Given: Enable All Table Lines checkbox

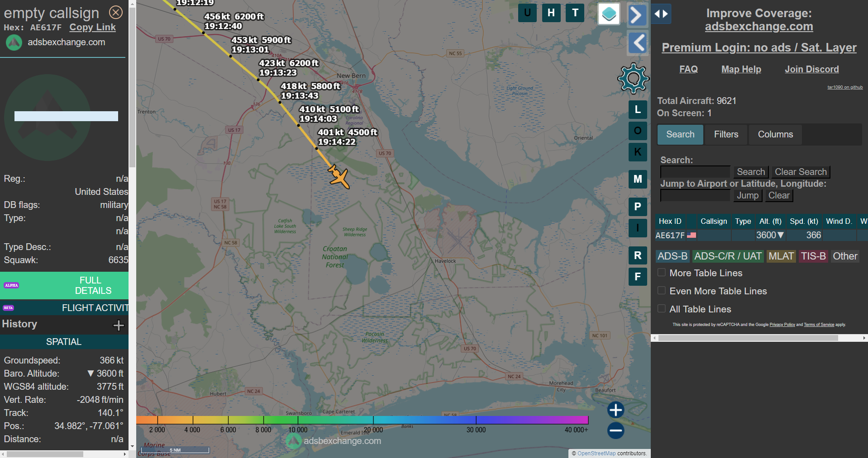Looking at the screenshot, I should pos(662,309).
